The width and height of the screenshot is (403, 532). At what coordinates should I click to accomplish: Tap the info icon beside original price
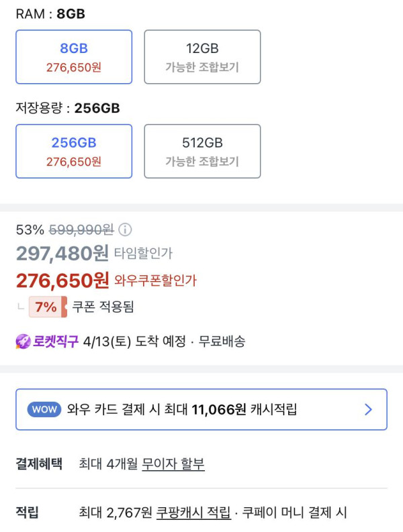(126, 230)
